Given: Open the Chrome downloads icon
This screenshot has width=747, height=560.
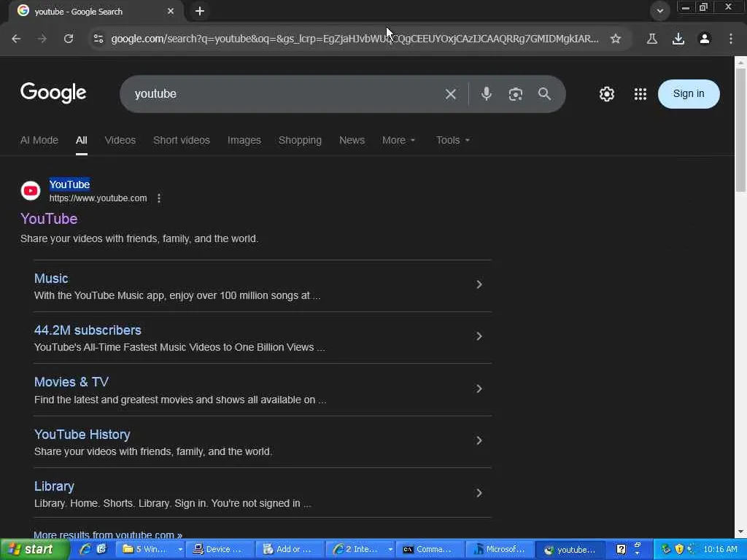Looking at the screenshot, I should coord(678,39).
